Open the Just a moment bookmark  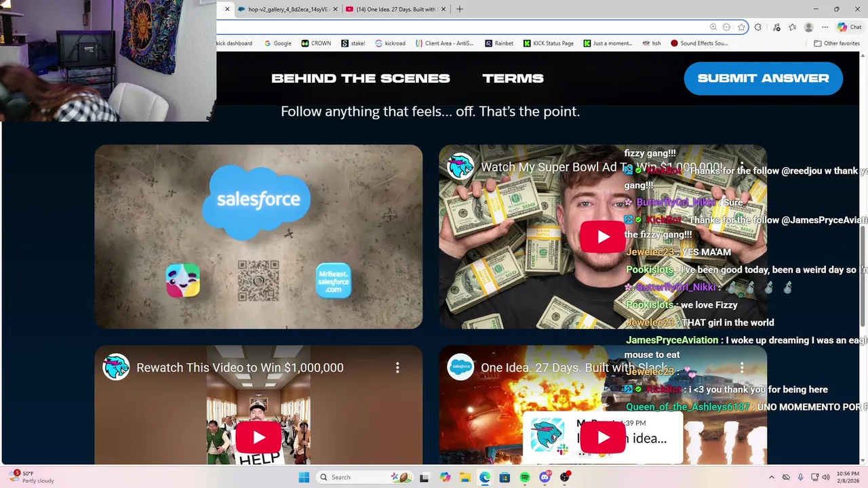tap(608, 43)
